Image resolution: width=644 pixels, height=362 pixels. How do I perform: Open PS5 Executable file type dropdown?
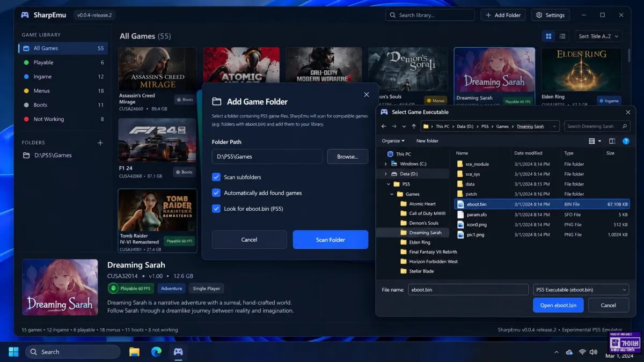(581, 290)
